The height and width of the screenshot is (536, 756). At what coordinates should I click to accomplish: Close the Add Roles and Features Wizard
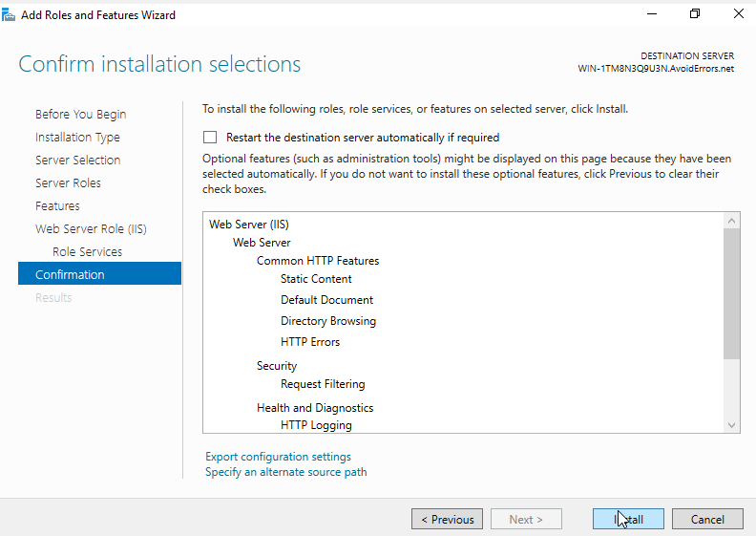(x=738, y=14)
